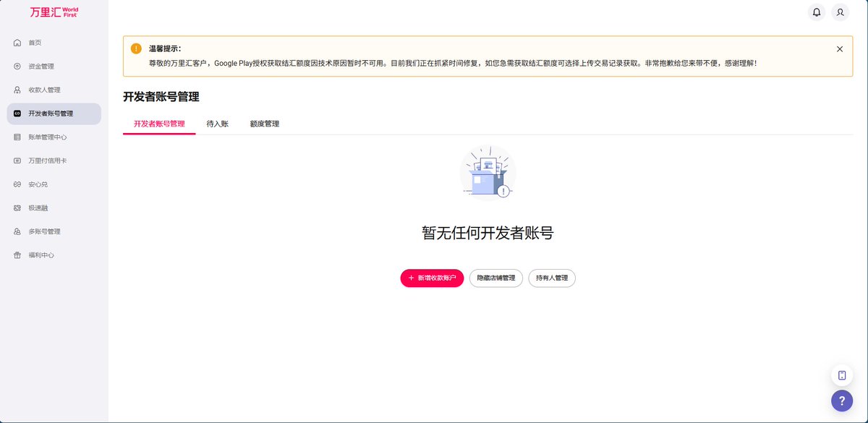Open 资金管理 menu item
Viewport: 868px width, 423px height.
54,67
